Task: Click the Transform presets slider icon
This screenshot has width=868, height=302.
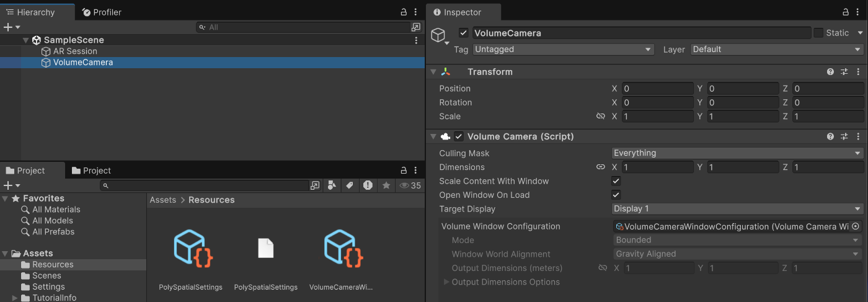Action: [844, 72]
